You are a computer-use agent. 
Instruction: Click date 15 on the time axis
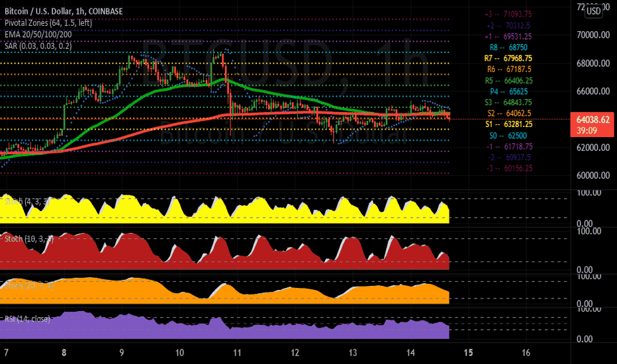(468, 352)
